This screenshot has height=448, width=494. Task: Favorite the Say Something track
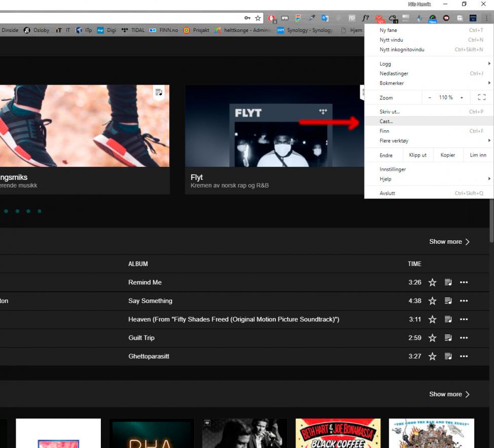(x=432, y=301)
